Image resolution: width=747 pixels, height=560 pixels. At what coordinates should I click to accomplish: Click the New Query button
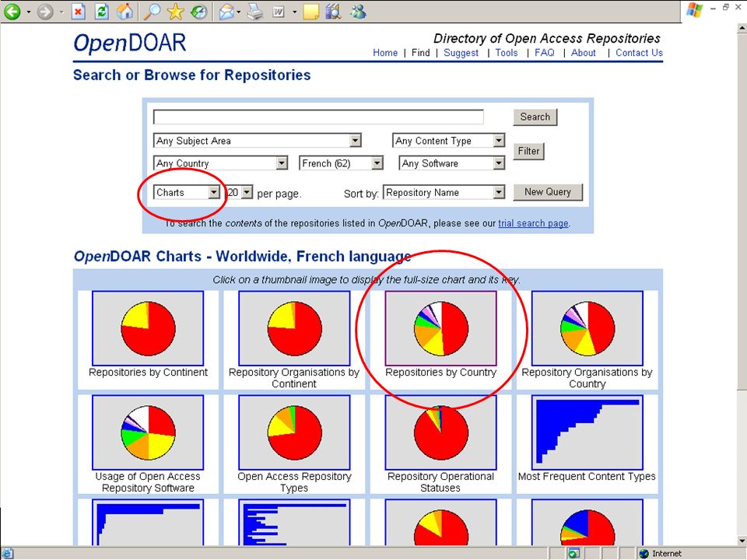(x=548, y=192)
